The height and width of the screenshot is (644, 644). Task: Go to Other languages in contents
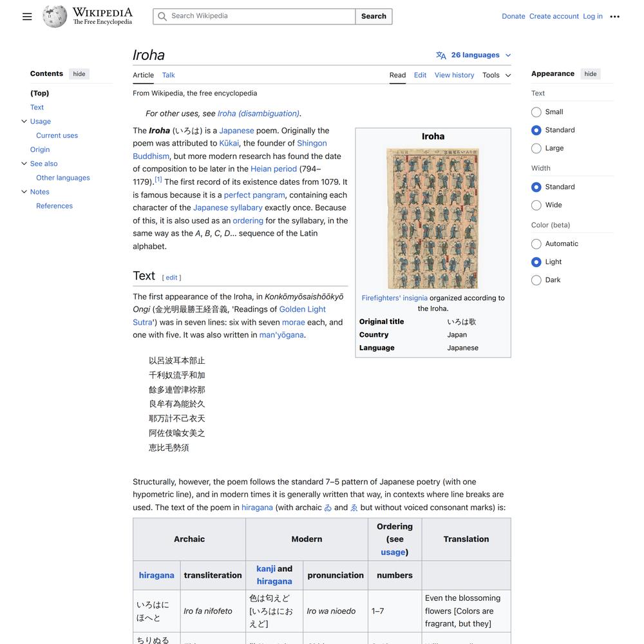[63, 178]
